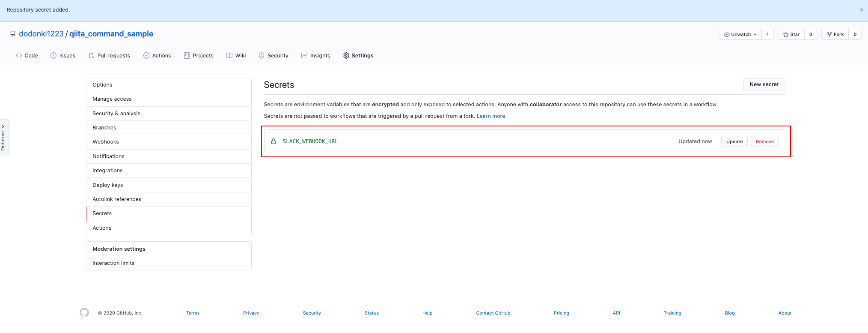Click the Settings gear icon
868x333 pixels.
[x=346, y=56]
